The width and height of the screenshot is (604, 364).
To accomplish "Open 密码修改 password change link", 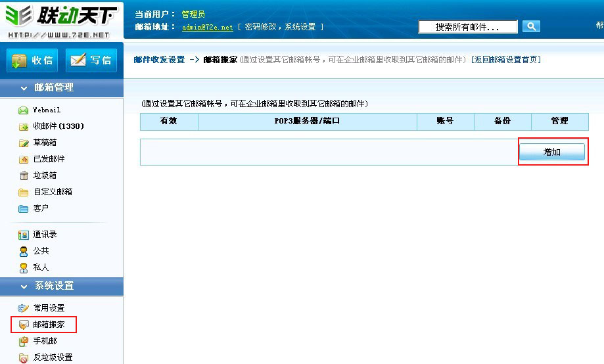I will [260, 27].
